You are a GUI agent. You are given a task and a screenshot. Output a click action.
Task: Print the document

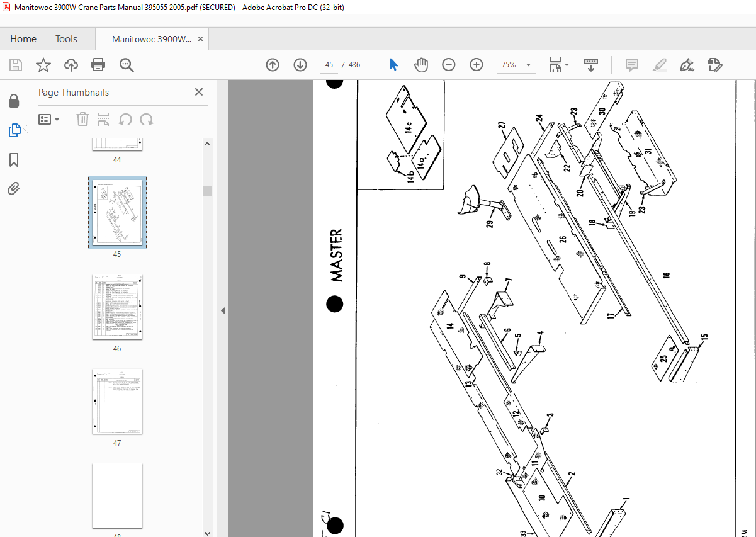(98, 65)
